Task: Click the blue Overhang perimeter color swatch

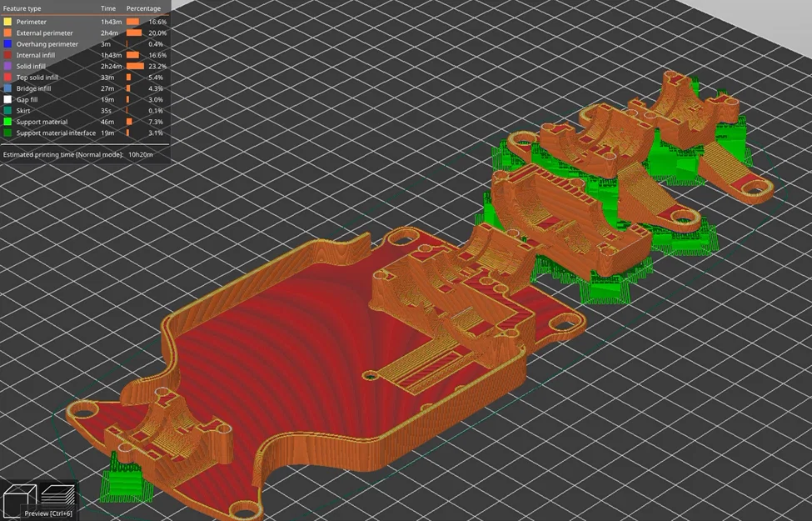Action: 8,44
